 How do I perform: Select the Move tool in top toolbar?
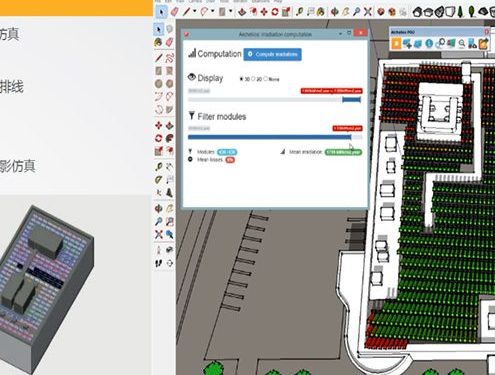264,12
